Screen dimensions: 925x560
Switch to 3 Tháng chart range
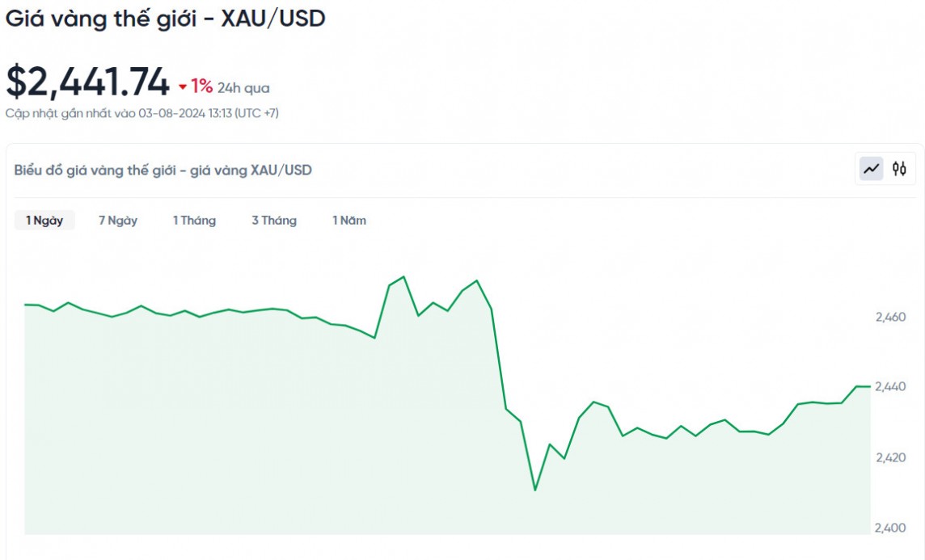274,221
